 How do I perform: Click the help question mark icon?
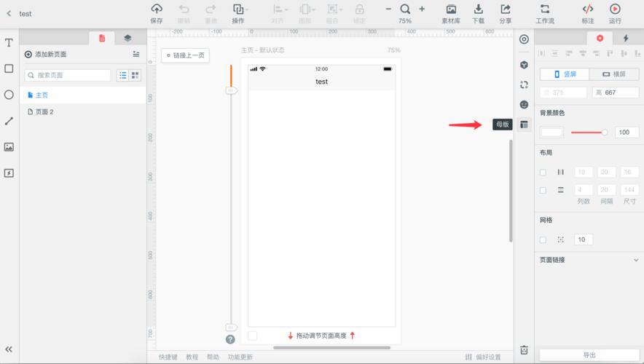click(230, 339)
